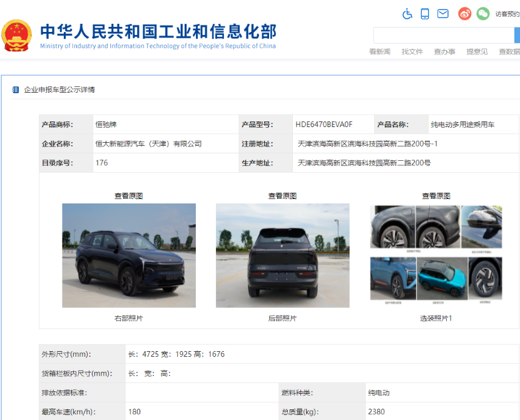
Task: Click the 产品型号 label cell
Action: (266, 125)
